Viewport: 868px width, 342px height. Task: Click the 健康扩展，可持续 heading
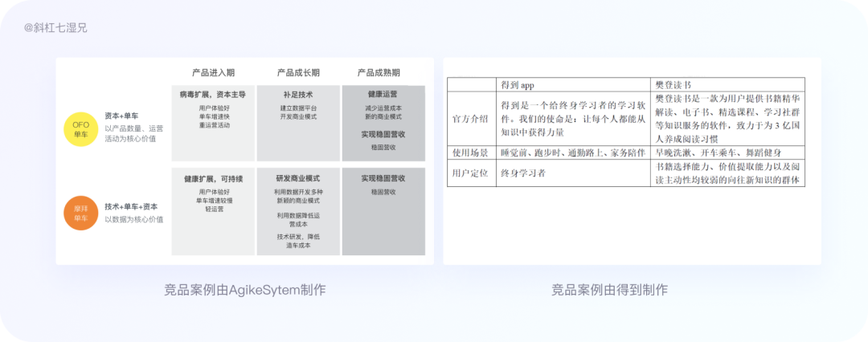[213, 179]
